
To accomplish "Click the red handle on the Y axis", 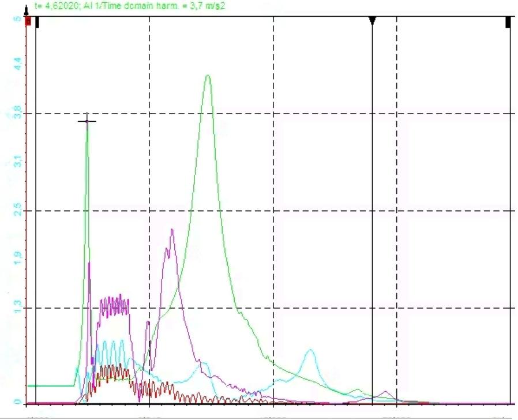I will pos(28,21).
